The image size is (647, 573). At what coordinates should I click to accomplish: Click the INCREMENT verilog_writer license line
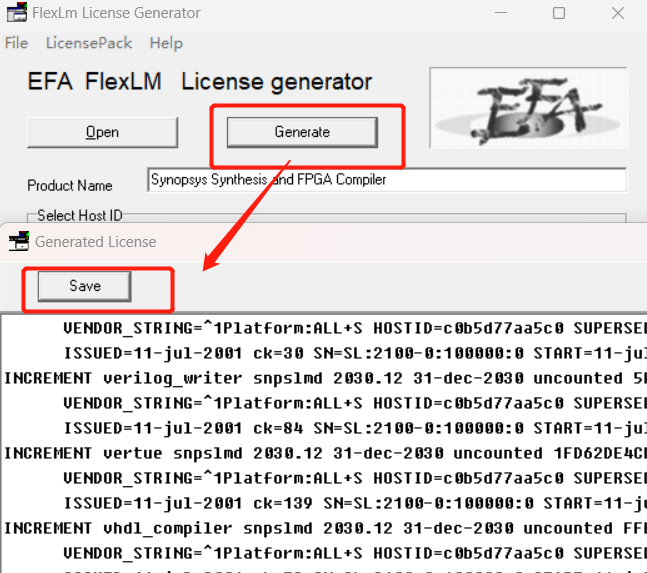pos(325,378)
